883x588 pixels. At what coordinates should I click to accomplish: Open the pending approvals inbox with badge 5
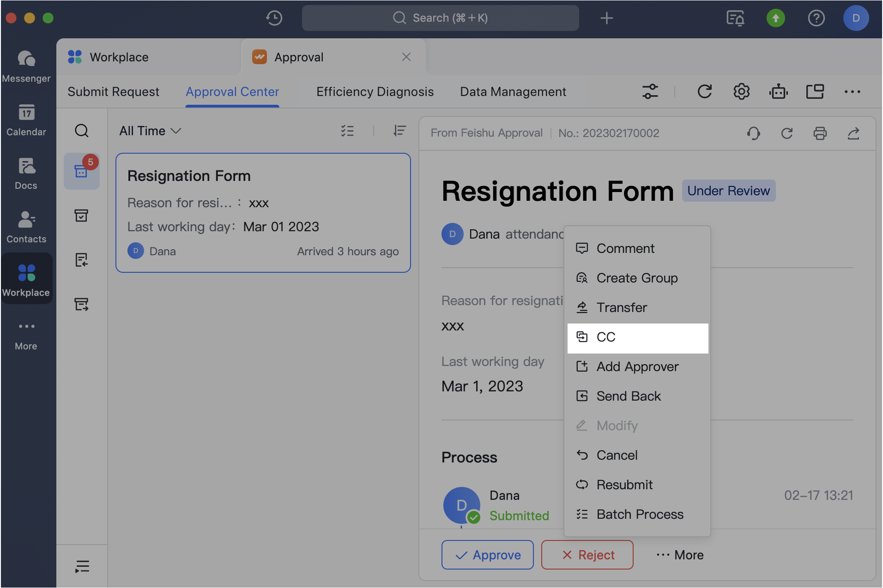click(82, 171)
